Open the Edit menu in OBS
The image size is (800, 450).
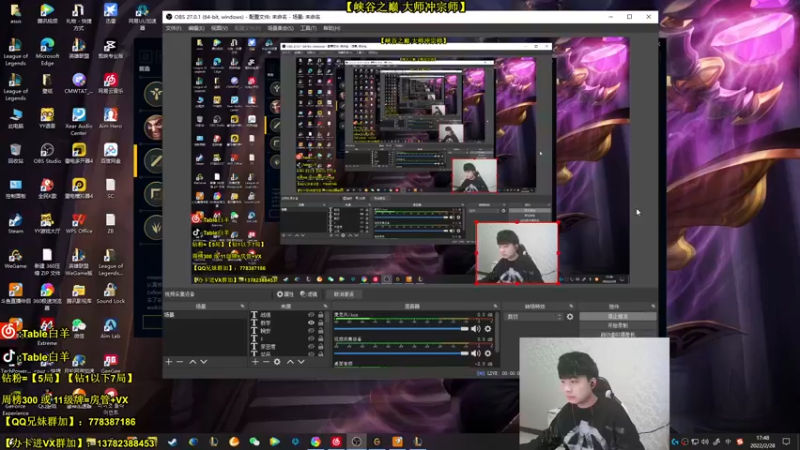pyautogui.click(x=196, y=29)
